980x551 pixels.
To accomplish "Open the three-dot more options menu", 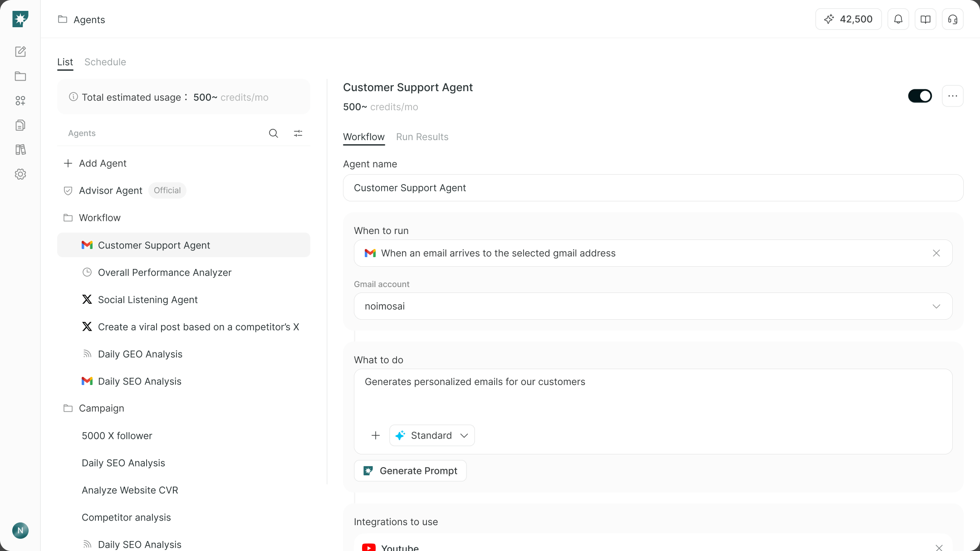I will [953, 96].
